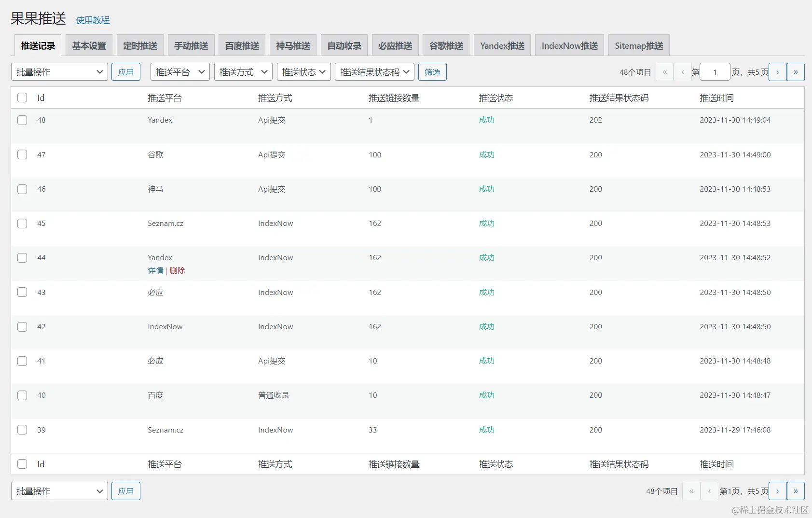Check the row with Id 39
Image resolution: width=812 pixels, height=518 pixels.
[22, 430]
